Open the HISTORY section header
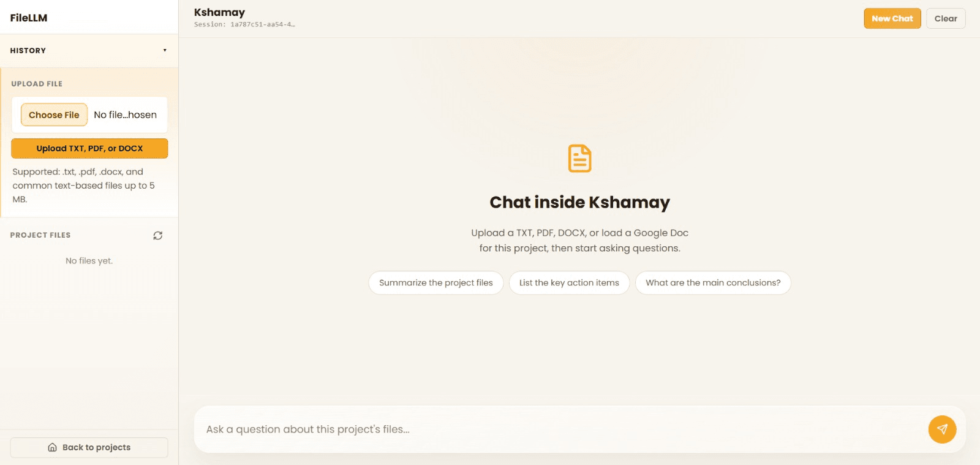980x465 pixels. point(28,51)
